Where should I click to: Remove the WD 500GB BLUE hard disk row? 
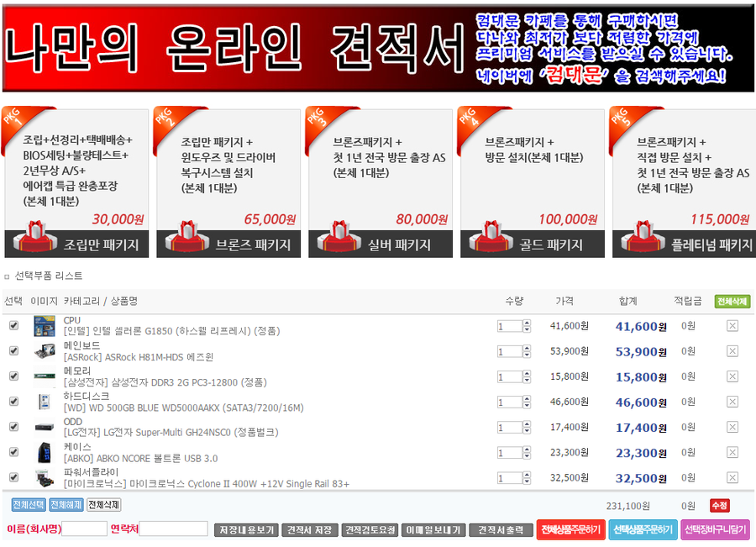tap(732, 402)
